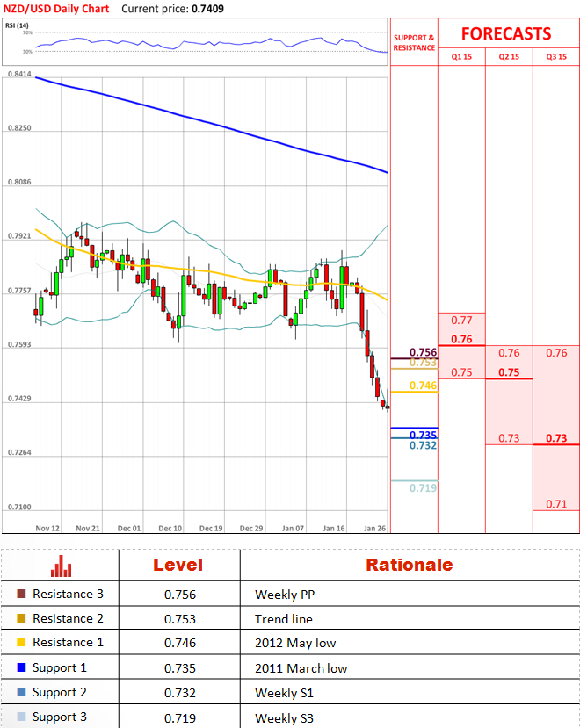
Task: Select the Q2 15 forecast column header
Action: (x=509, y=57)
